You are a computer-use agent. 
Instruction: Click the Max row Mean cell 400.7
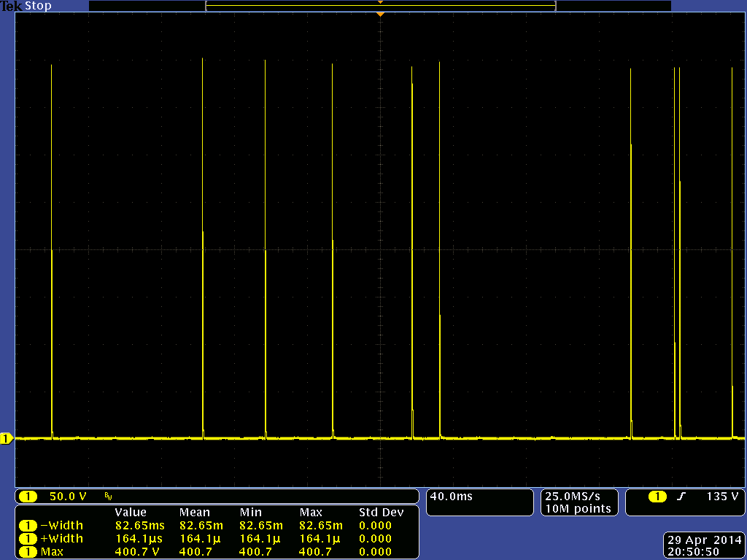point(196,552)
